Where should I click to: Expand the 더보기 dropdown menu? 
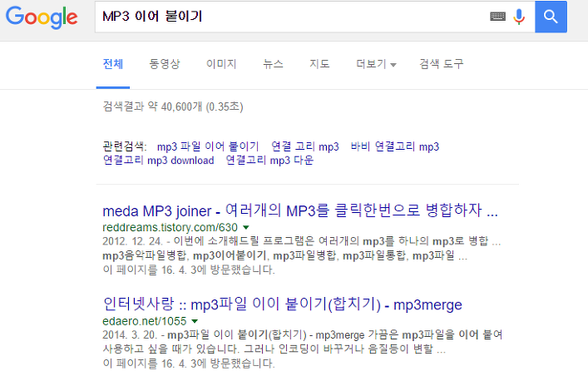(376, 64)
